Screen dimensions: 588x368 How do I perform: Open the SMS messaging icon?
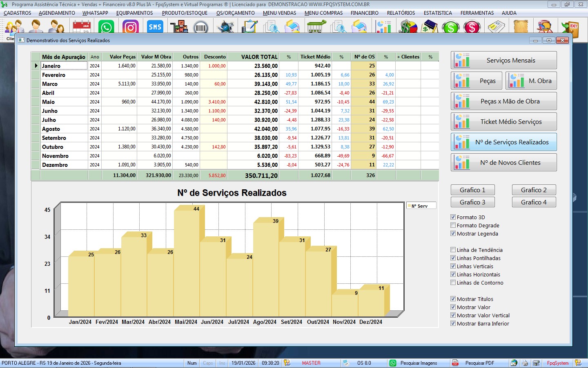tap(155, 27)
